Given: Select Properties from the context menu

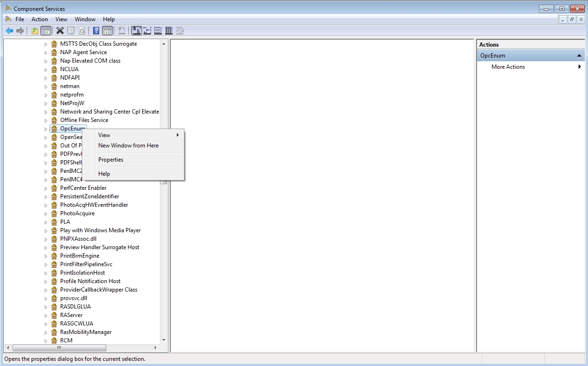Looking at the screenshot, I should pos(111,159).
